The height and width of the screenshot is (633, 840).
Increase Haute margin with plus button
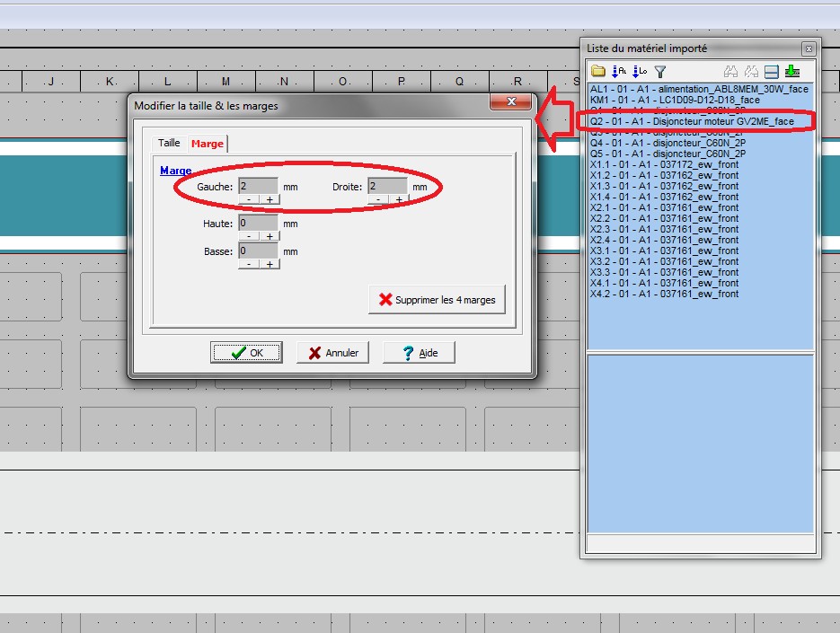(269, 236)
